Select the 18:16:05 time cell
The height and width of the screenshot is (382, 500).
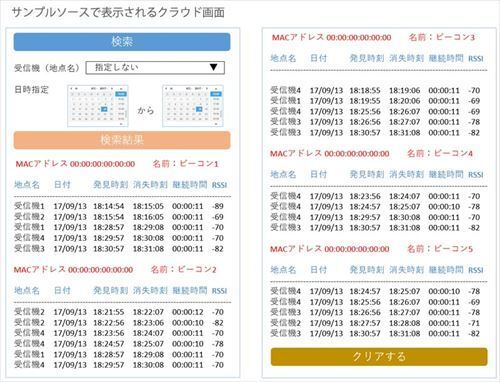148,217
